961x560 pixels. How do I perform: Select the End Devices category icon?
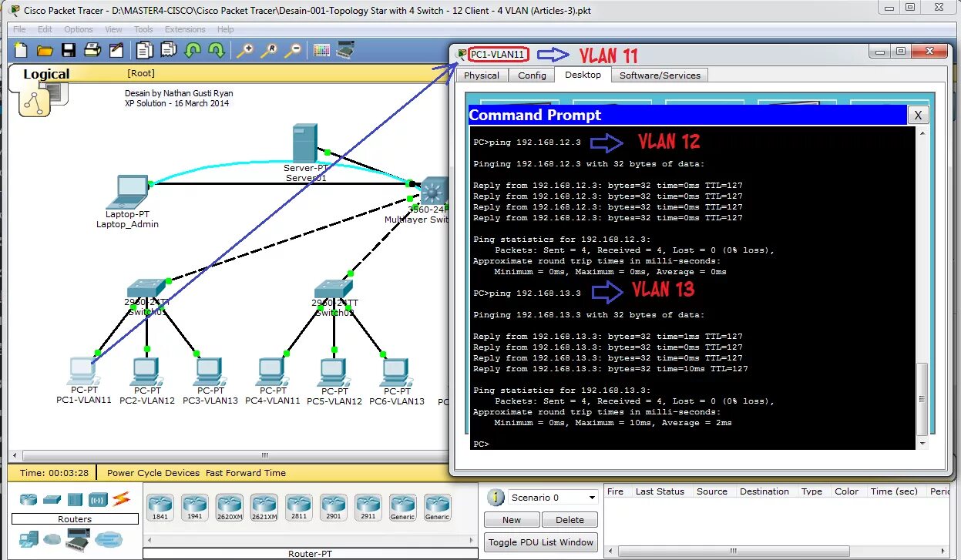coord(29,538)
